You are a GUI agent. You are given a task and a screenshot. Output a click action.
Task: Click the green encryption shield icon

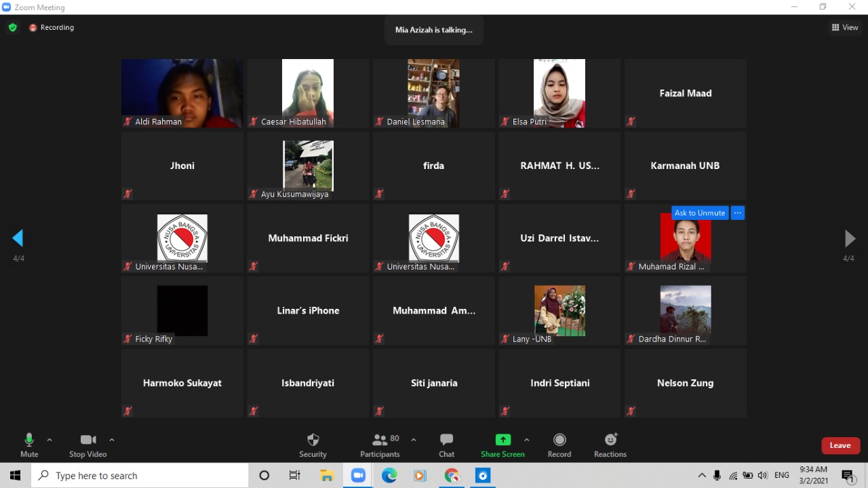coord(12,28)
